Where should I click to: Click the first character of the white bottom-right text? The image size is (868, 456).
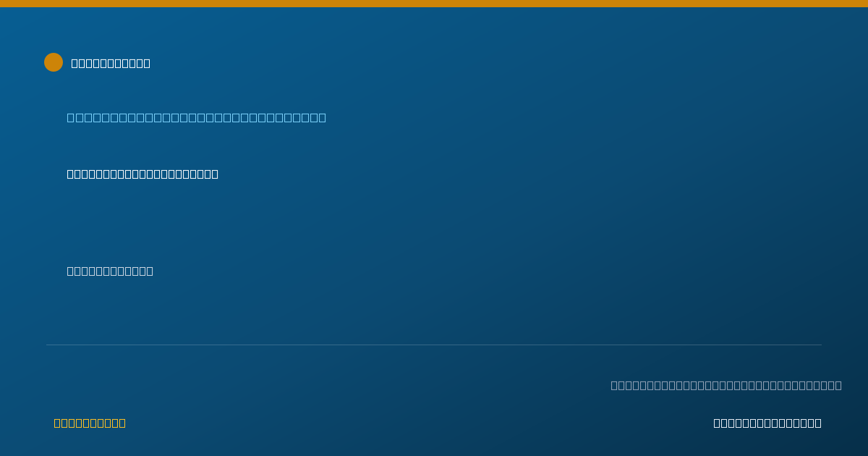717,423
